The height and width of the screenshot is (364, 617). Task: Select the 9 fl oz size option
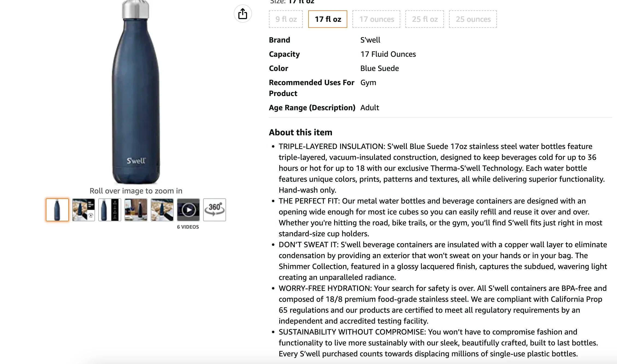[x=286, y=19]
